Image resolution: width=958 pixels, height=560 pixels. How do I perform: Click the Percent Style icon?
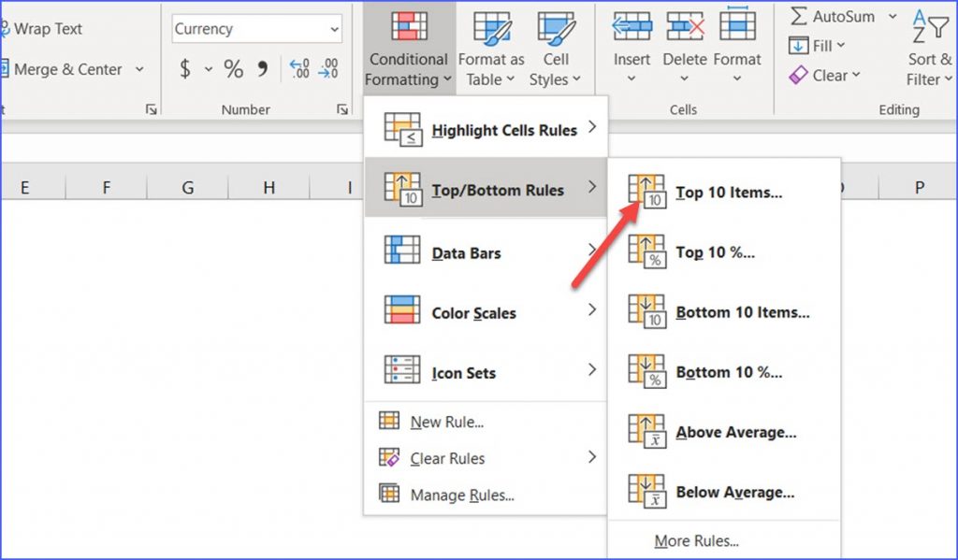coord(233,68)
